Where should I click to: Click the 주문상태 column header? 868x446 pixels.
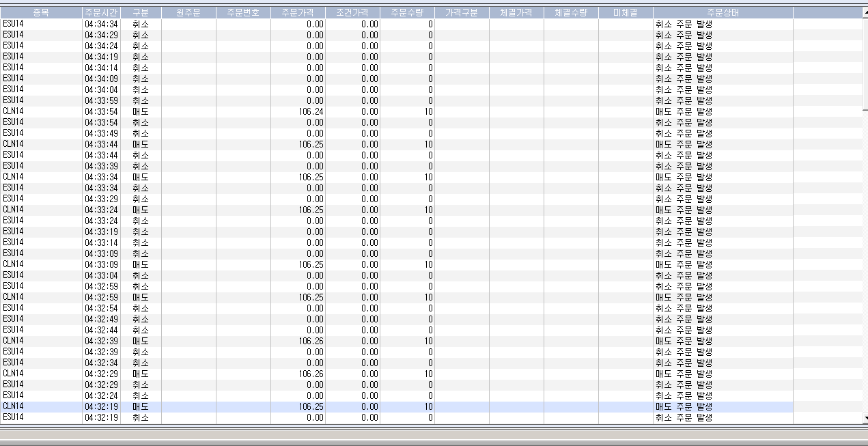click(723, 12)
